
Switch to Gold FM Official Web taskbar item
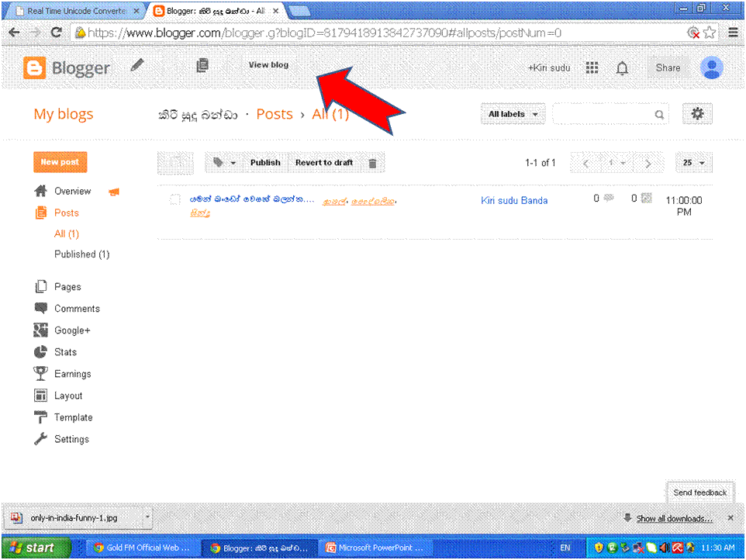click(x=142, y=548)
